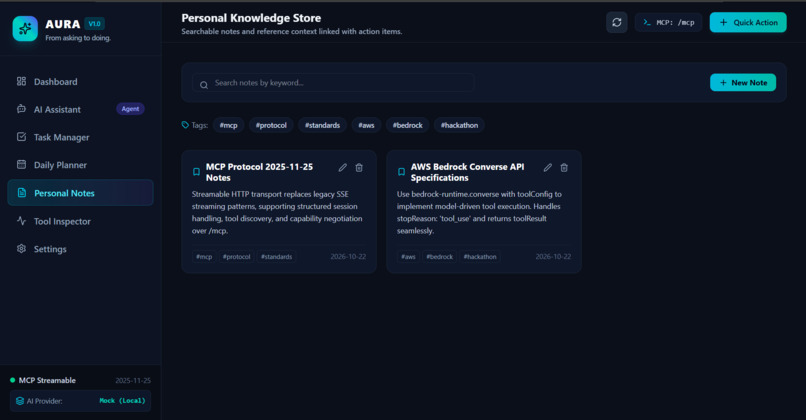
Task: Filter notes by #standards tag
Action: tap(322, 125)
